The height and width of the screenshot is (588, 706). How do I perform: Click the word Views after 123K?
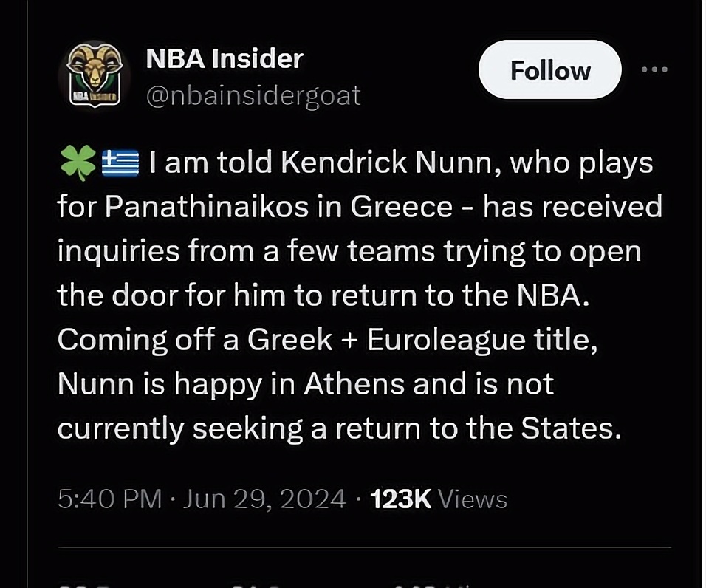473,499
